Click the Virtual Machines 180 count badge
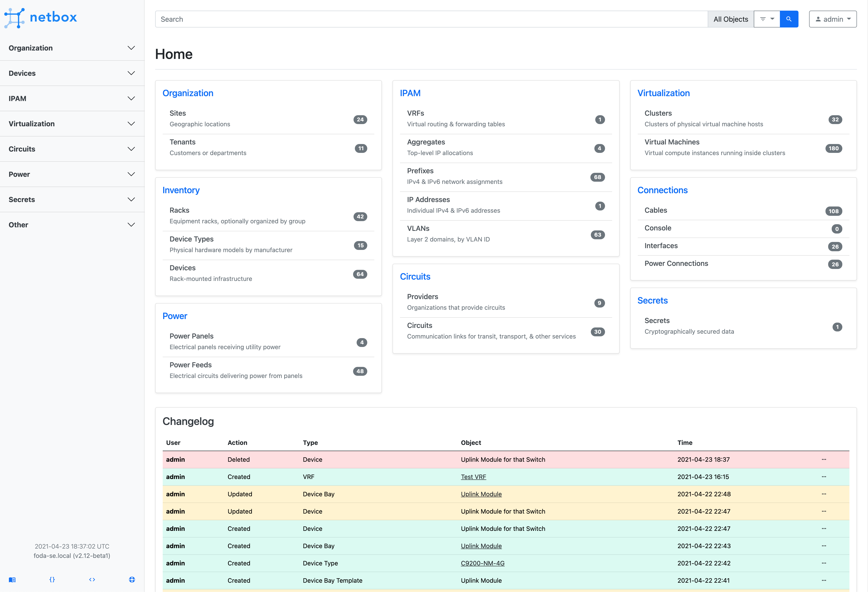868x592 pixels. pyautogui.click(x=834, y=148)
